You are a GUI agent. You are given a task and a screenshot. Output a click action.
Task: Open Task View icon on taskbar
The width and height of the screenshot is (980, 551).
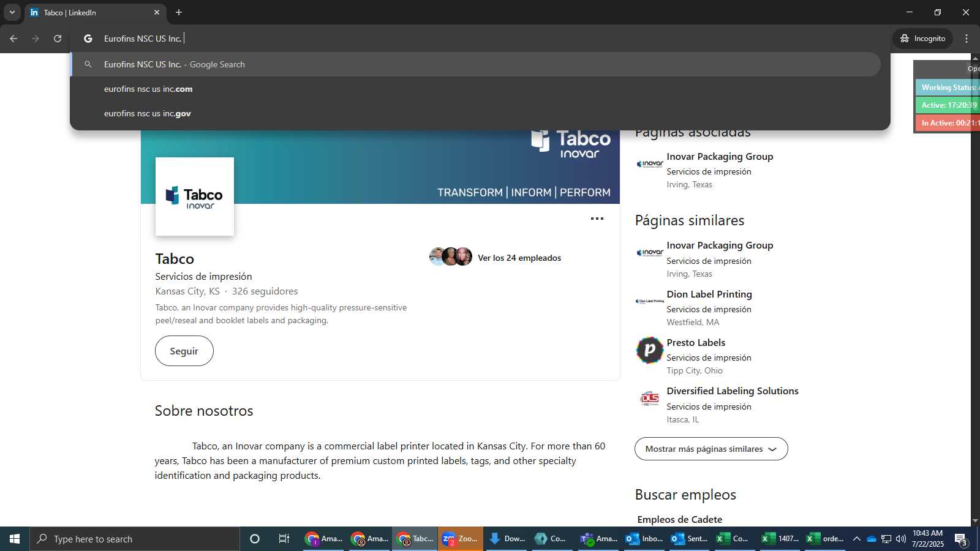[x=284, y=539]
